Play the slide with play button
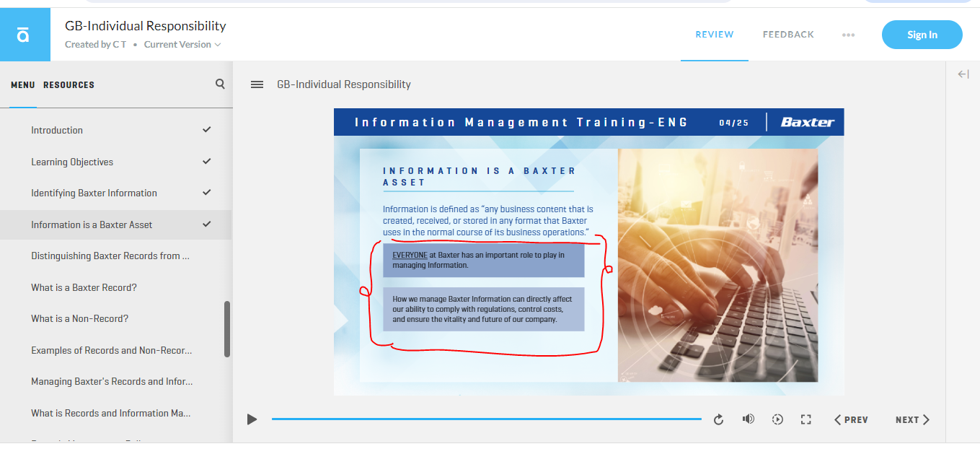 (x=252, y=419)
